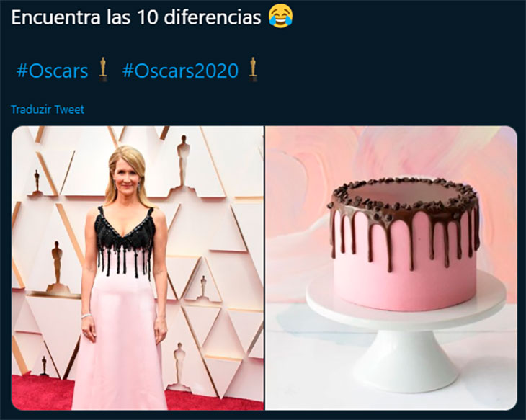Click the statuette emoji right after #Oscars
Viewport: 526px width, 420px height.
[x=104, y=70]
